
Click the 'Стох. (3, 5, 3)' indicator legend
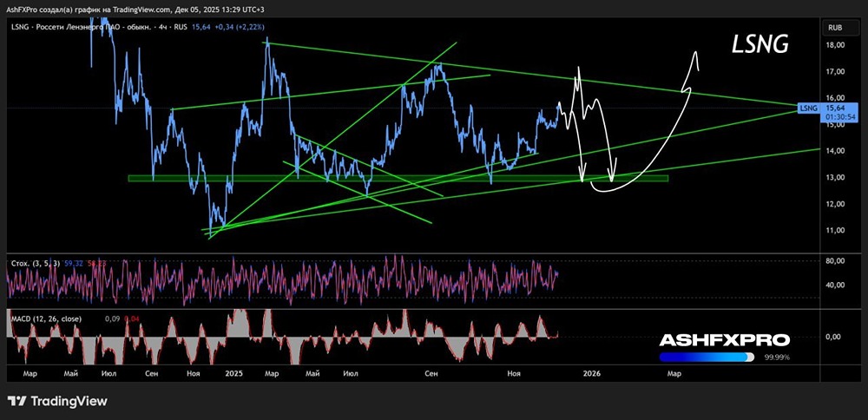pos(36,264)
